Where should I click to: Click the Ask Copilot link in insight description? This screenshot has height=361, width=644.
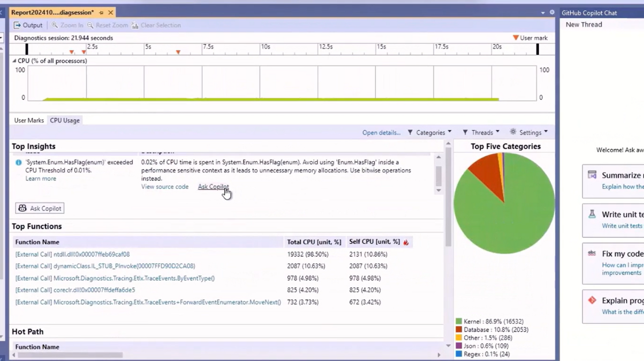[213, 187]
